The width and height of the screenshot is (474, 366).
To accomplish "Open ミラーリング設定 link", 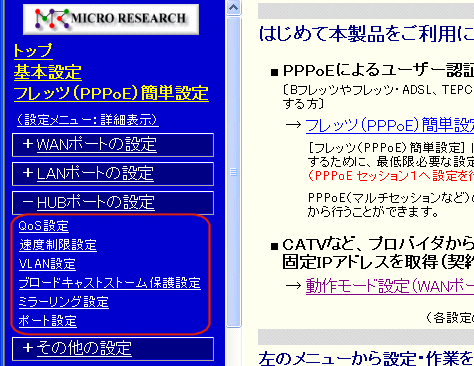I will coord(64,302).
